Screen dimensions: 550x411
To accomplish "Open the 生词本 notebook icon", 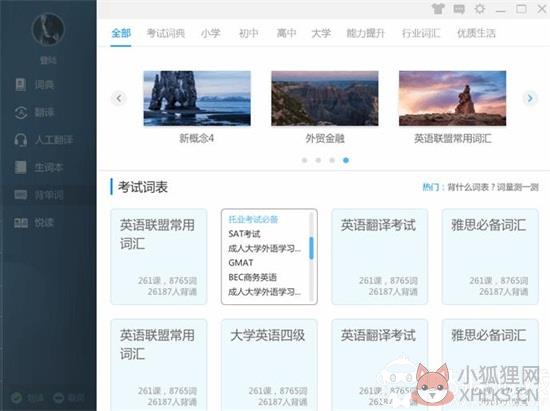I will [21, 167].
